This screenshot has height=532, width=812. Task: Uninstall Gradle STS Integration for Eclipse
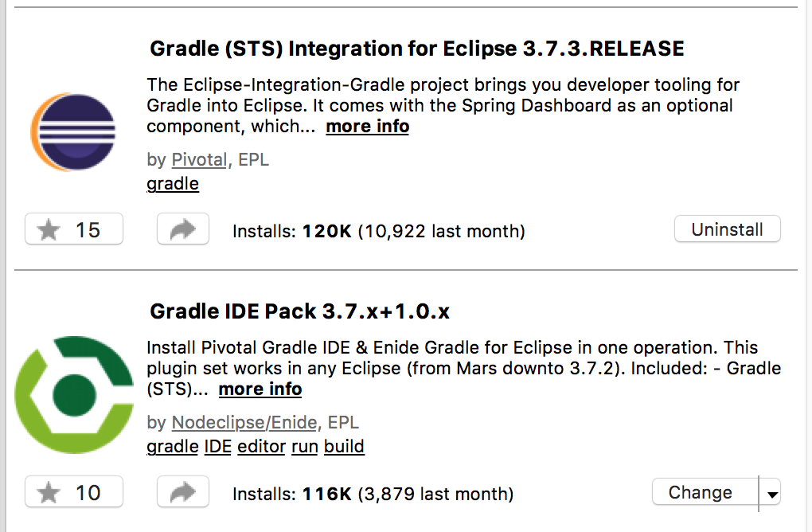coord(727,229)
